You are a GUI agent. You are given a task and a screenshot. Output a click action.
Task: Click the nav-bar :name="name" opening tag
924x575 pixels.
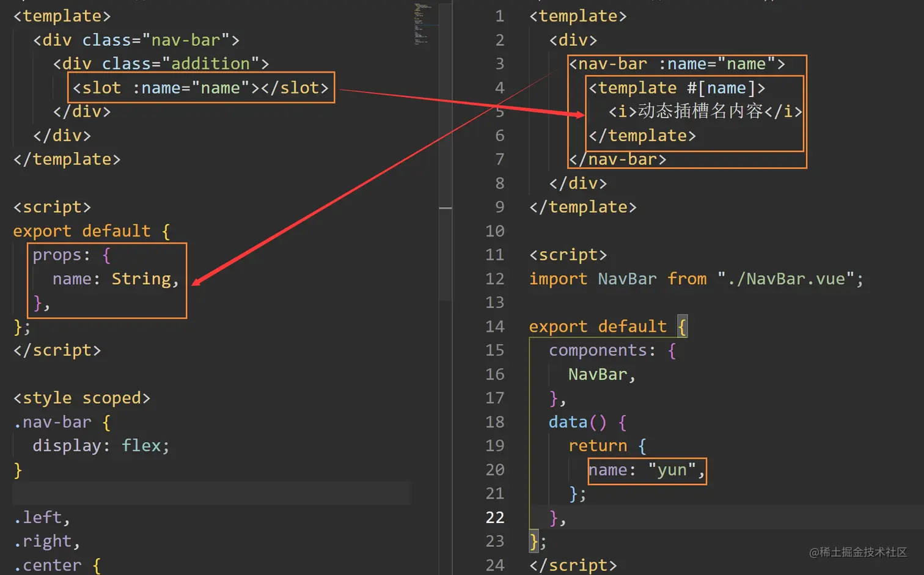[677, 64]
